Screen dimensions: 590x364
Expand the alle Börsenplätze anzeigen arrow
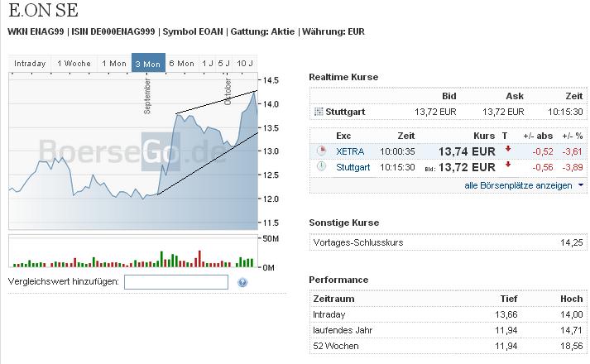point(581,185)
